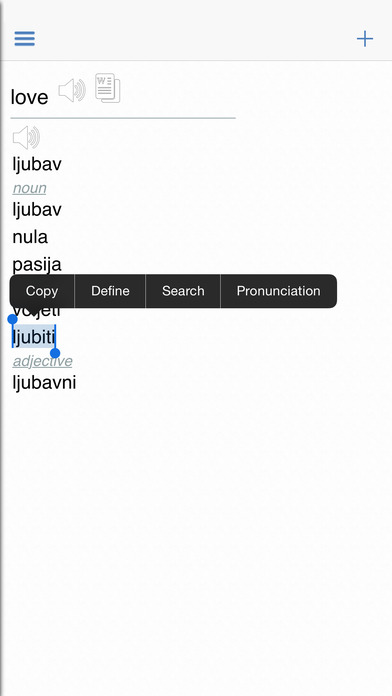Tap the first ljubav translation heading

[37, 165]
